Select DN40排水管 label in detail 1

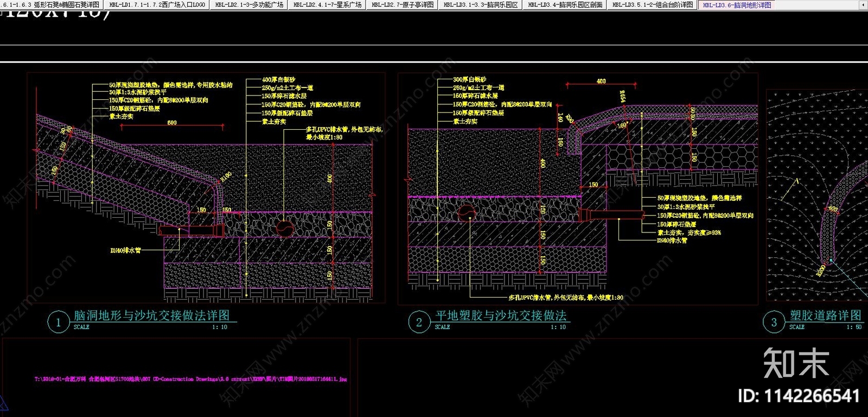(x=125, y=250)
